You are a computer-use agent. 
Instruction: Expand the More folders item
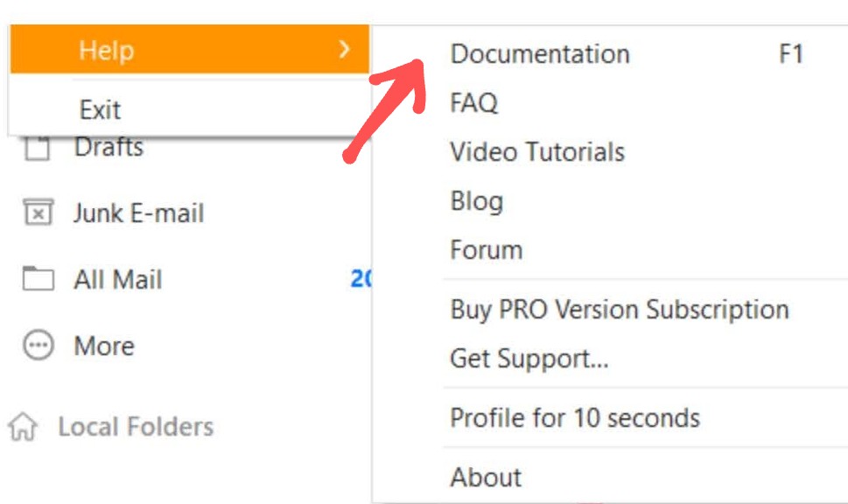(104, 346)
